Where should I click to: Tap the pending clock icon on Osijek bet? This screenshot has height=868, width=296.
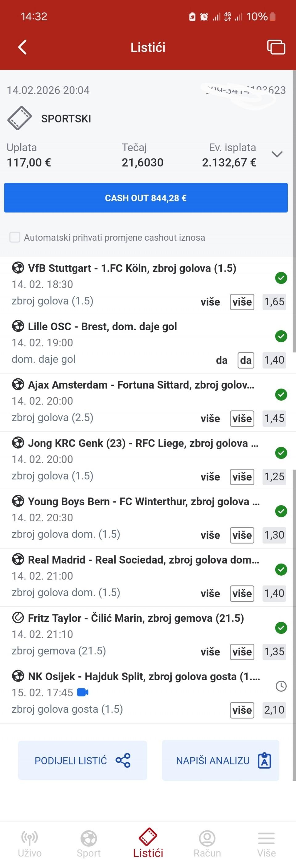(281, 686)
